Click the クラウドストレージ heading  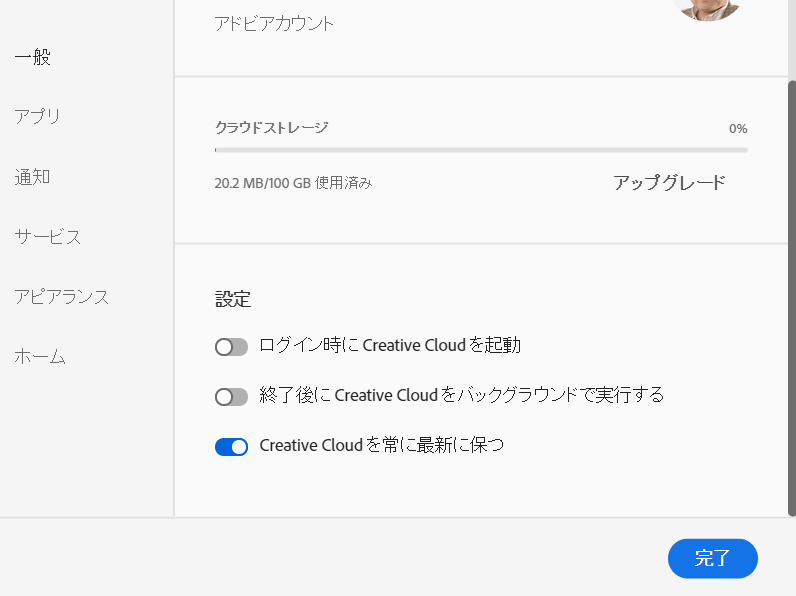click(x=272, y=128)
